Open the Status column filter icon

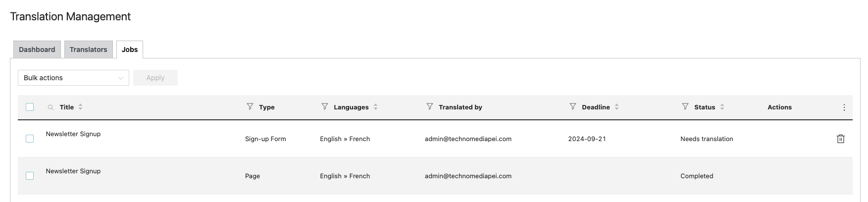tap(685, 107)
